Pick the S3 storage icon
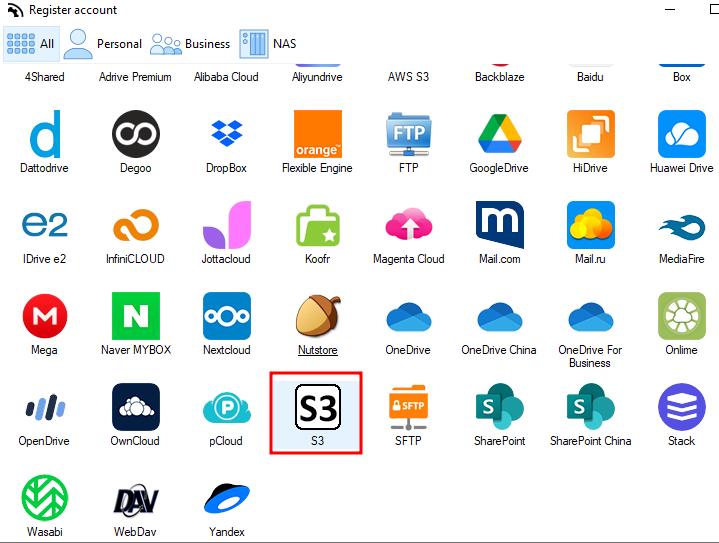Viewport: 719px width, 543px height. point(318,407)
